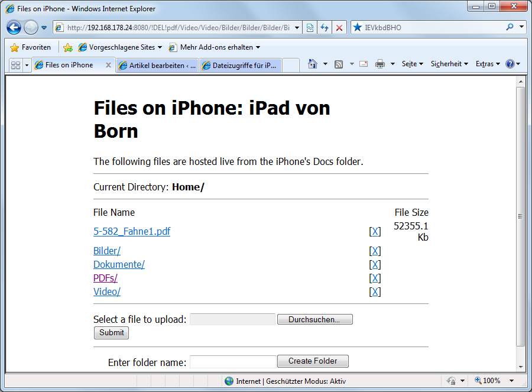Delete the Video/ folder with [X]

(x=375, y=292)
